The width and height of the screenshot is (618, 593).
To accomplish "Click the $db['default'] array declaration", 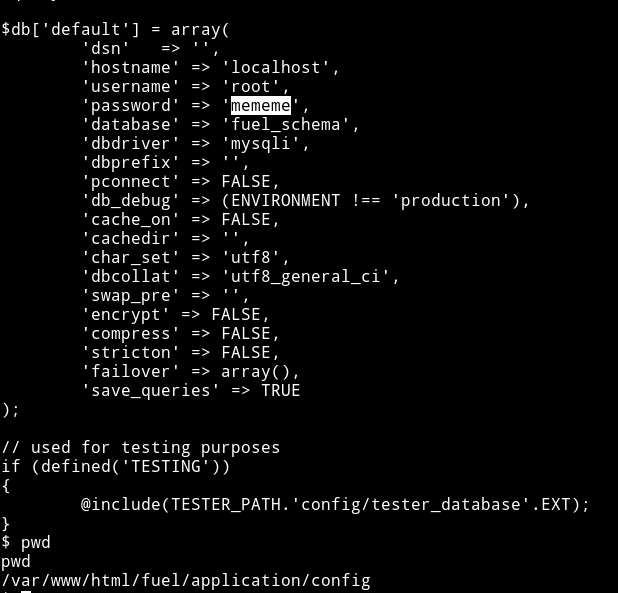I will (115, 30).
